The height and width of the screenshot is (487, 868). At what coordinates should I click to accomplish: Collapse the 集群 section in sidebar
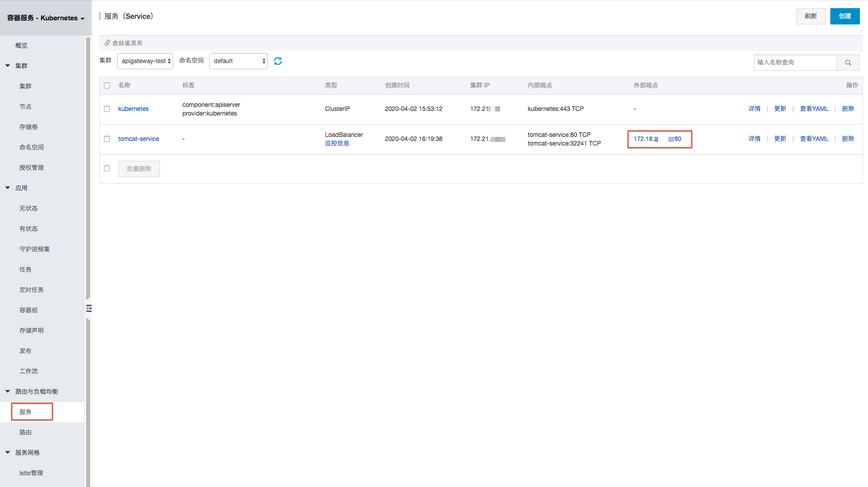(x=8, y=66)
